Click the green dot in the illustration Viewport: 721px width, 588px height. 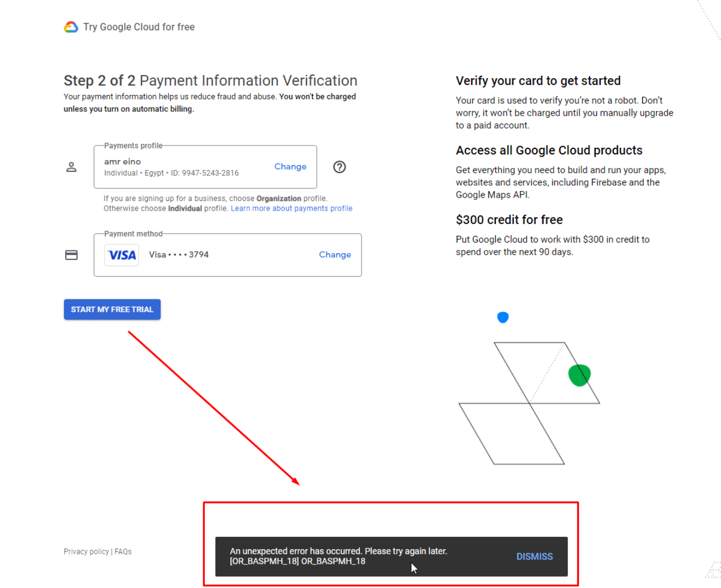[x=579, y=375]
